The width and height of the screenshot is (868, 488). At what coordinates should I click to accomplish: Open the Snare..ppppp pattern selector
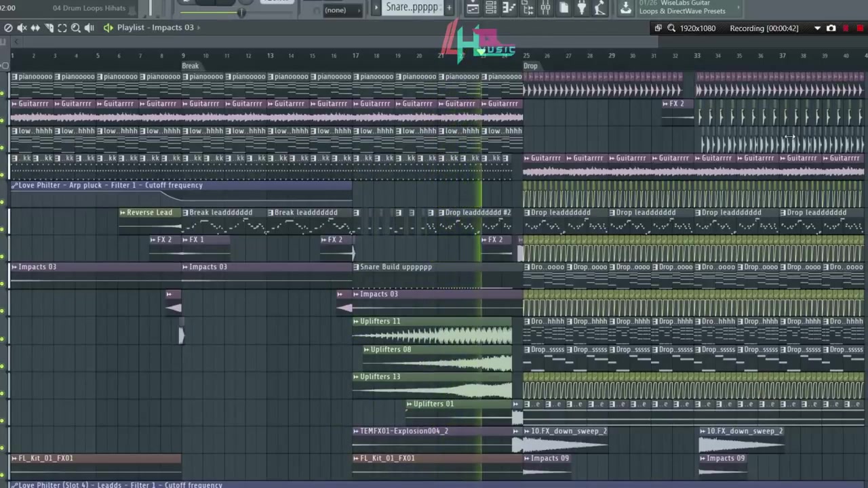tap(412, 7)
